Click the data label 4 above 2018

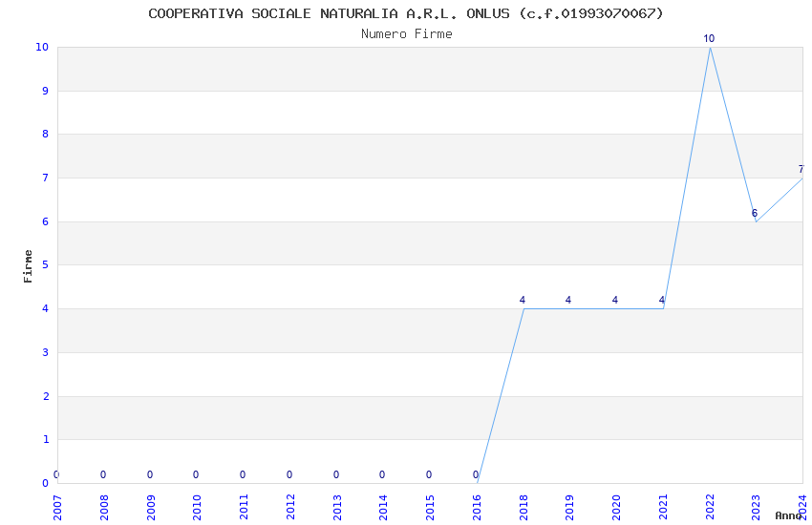pos(523,300)
